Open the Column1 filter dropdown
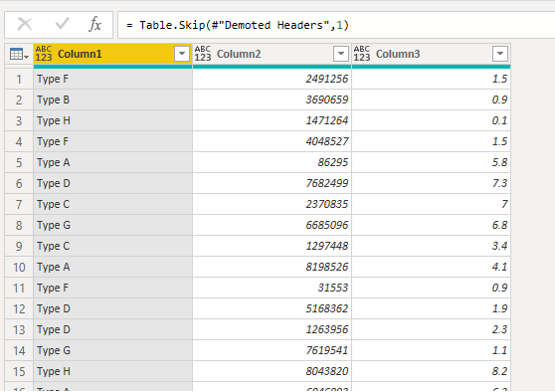 click(x=182, y=54)
